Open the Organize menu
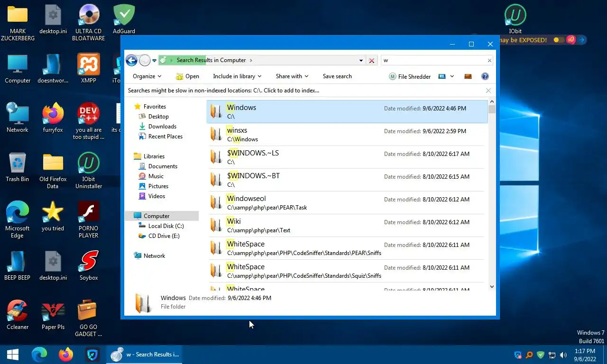607x364 pixels. click(x=147, y=76)
